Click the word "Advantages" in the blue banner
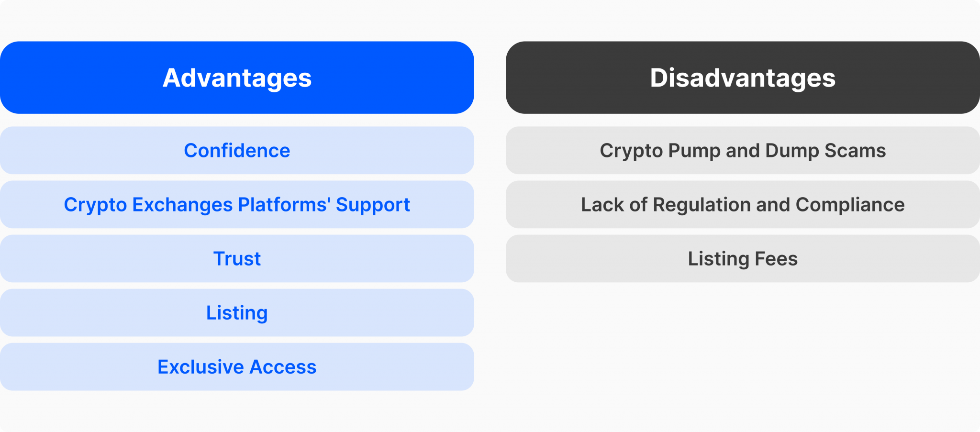Viewport: 980px width, 432px height. (237, 78)
